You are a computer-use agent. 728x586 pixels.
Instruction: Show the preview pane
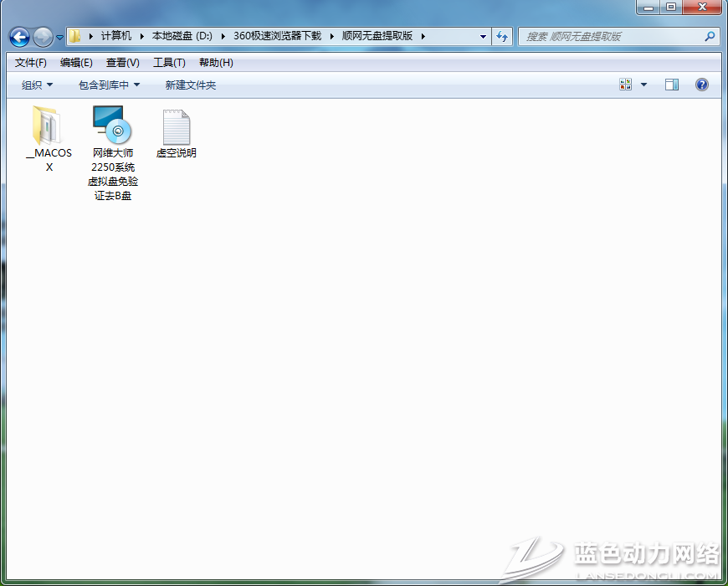point(671,85)
